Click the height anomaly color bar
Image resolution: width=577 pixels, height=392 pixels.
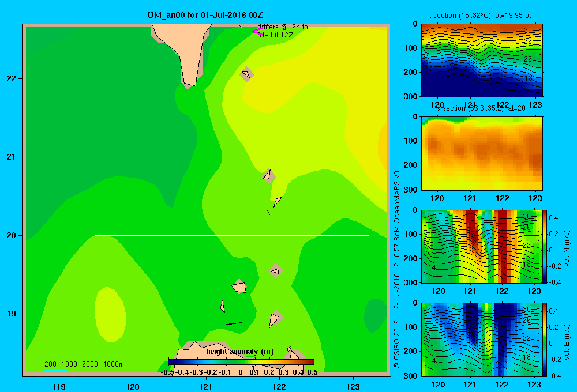click(x=241, y=362)
